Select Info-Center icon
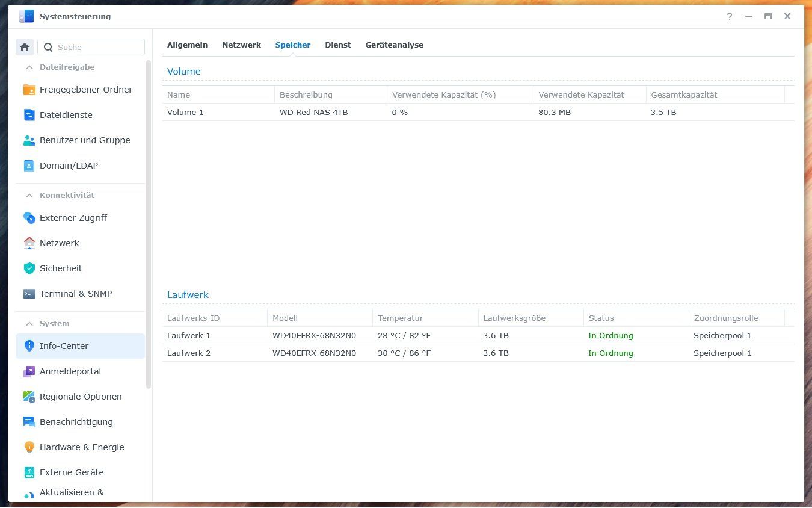 [29, 346]
